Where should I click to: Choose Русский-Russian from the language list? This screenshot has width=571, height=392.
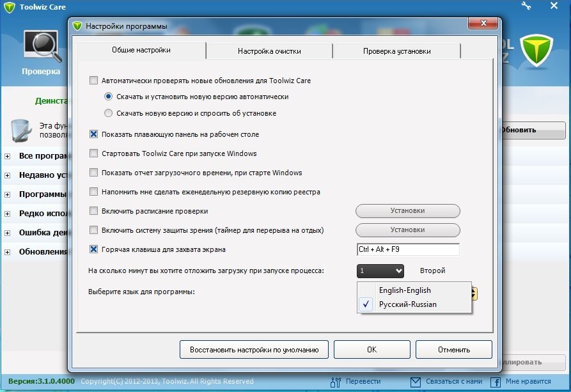(x=414, y=304)
